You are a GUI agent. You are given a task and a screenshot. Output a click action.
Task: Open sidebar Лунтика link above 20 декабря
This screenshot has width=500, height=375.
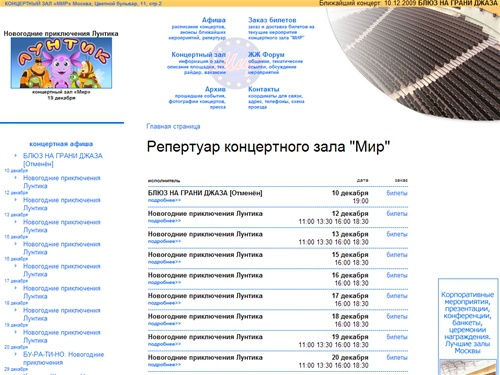(62, 336)
